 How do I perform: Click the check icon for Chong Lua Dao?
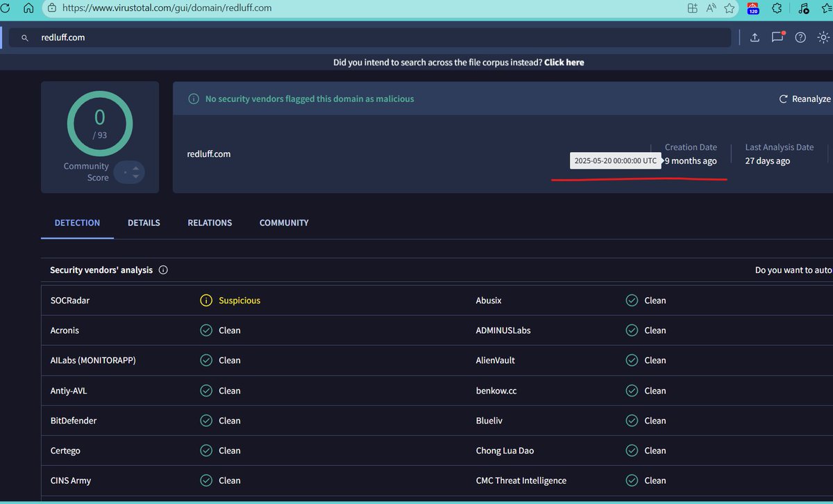point(632,451)
